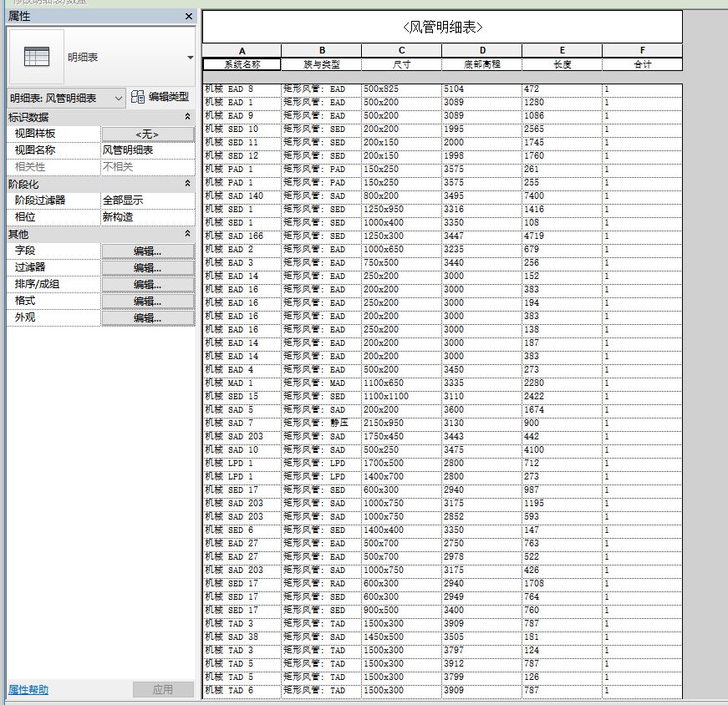Edit the 视图名称 field value 风管明细表
728x705 pixels.
[x=148, y=150]
